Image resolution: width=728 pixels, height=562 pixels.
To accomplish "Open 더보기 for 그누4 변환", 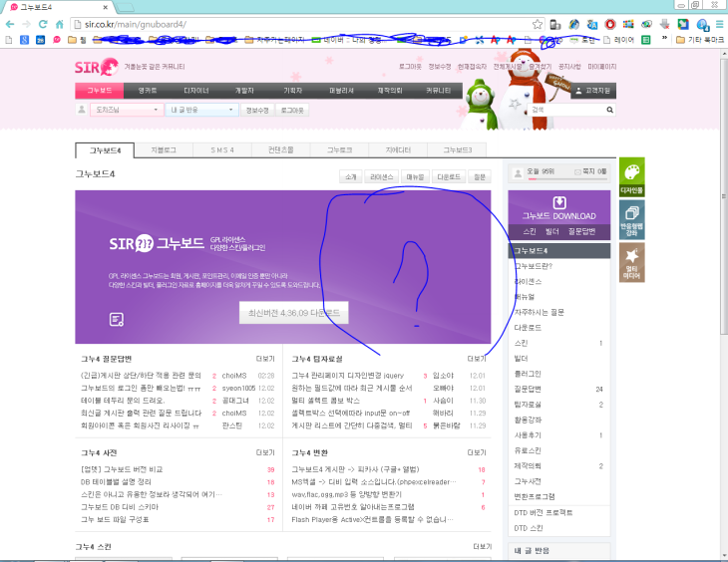I will 477,452.
